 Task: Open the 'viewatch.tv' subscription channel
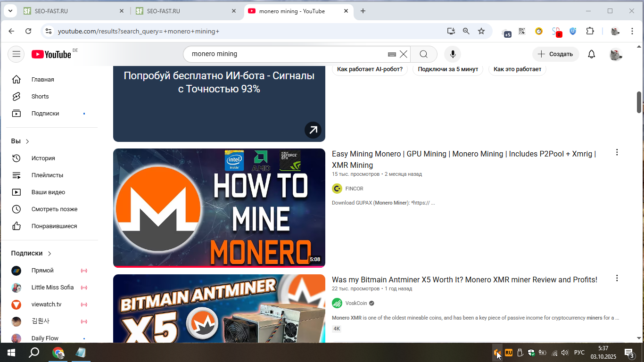coord(52,304)
